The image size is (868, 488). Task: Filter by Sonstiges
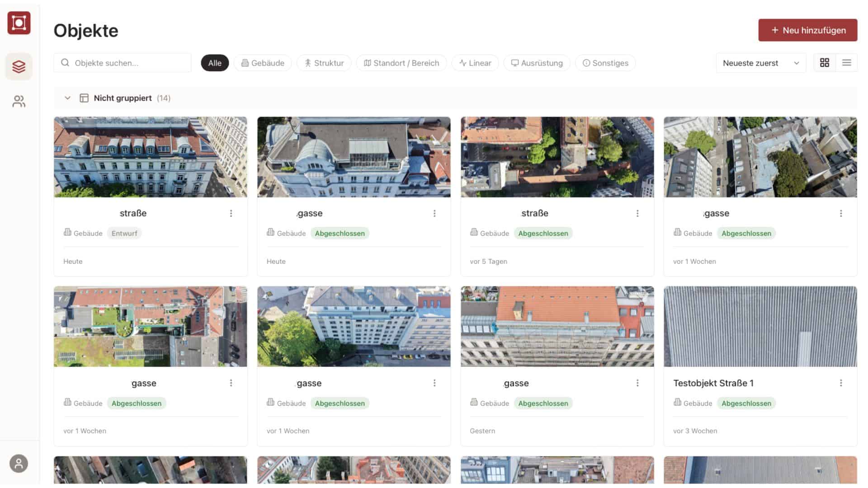pos(605,63)
